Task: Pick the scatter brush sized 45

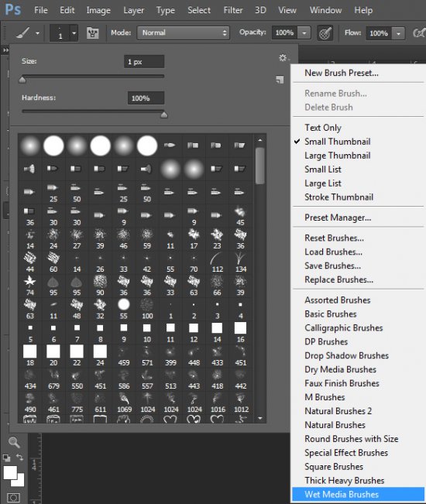Action: click(240, 215)
